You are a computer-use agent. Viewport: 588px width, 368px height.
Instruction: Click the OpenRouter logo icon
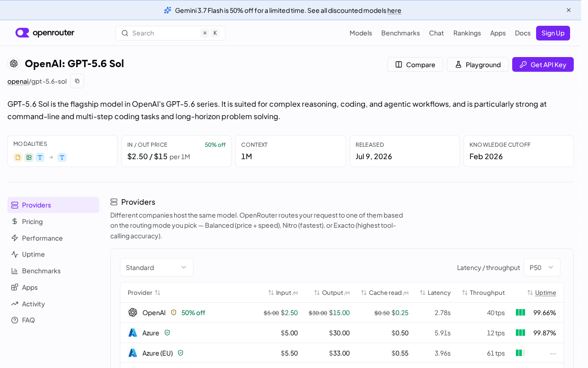click(22, 33)
